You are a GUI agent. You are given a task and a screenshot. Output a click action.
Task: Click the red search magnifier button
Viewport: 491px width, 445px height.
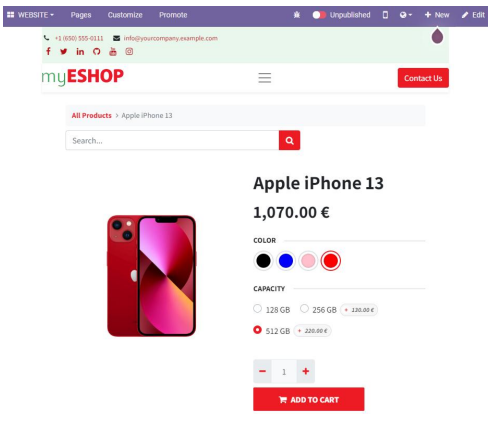289,140
